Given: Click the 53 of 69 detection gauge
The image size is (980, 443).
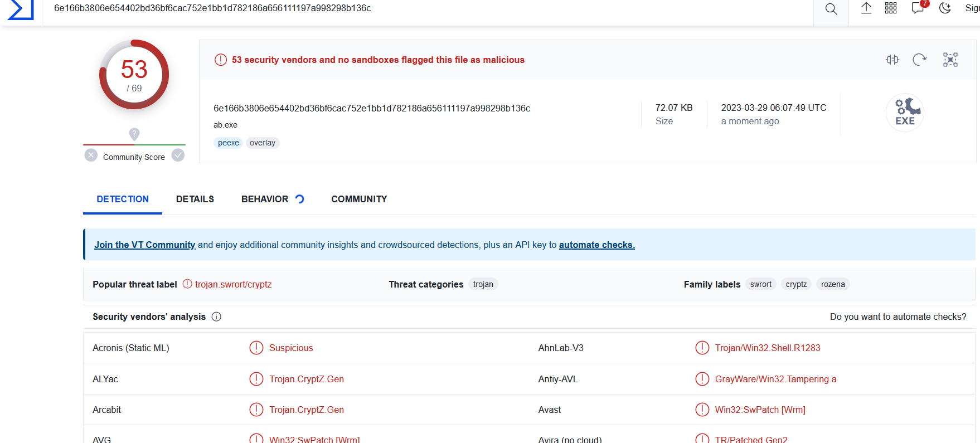Looking at the screenshot, I should coord(134,74).
